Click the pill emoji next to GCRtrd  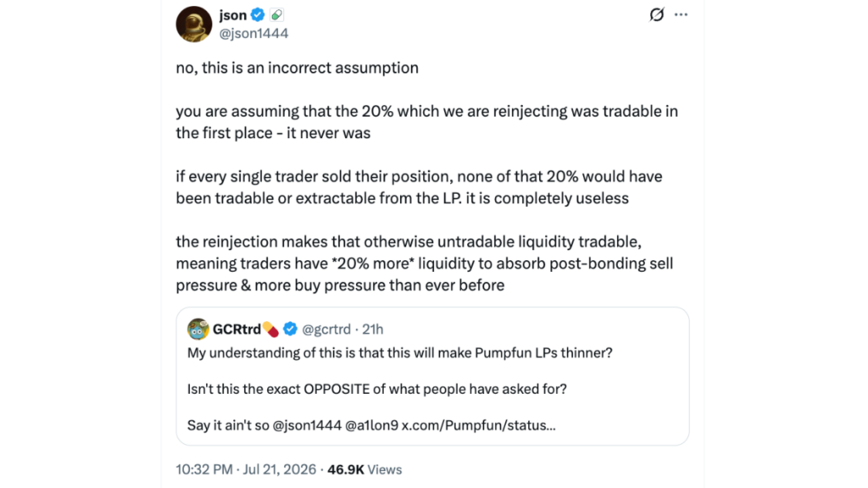coord(270,330)
